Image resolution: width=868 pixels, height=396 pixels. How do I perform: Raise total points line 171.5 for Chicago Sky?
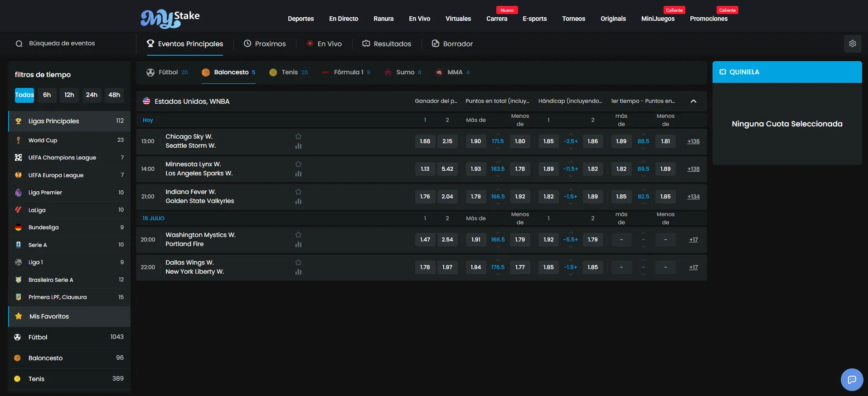coord(498,135)
